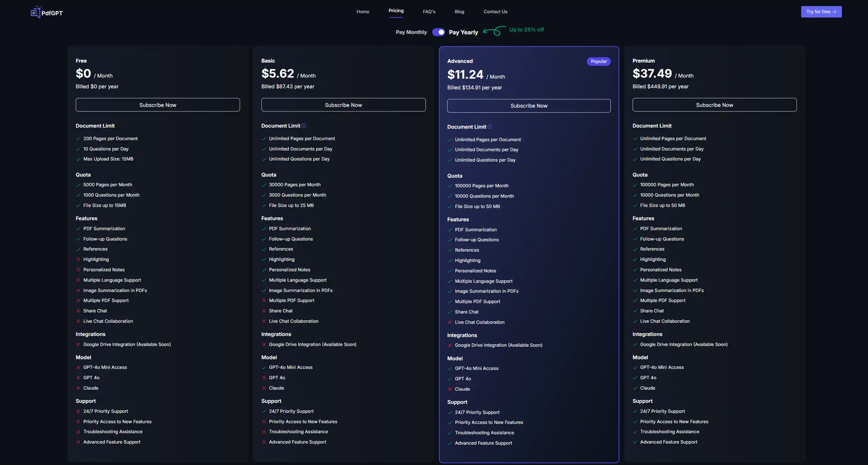The height and width of the screenshot is (465, 868).
Task: Click Billed $134.91 per year text
Action: pos(474,88)
